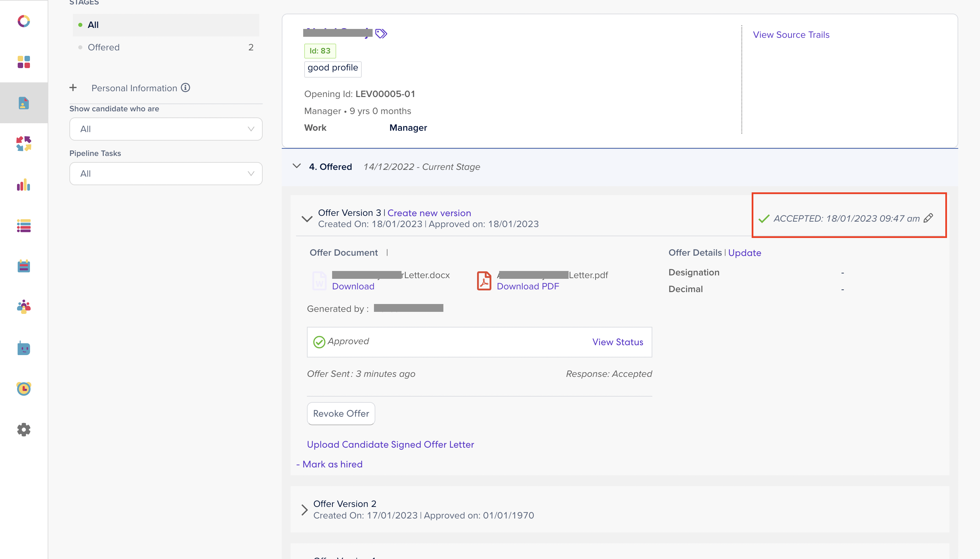The height and width of the screenshot is (559, 980).
Task: Open the dashboard four-squares sidebar icon
Action: (24, 62)
